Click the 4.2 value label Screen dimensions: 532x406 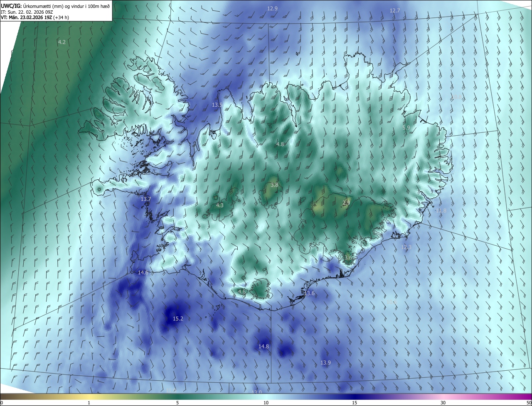[x=62, y=42]
